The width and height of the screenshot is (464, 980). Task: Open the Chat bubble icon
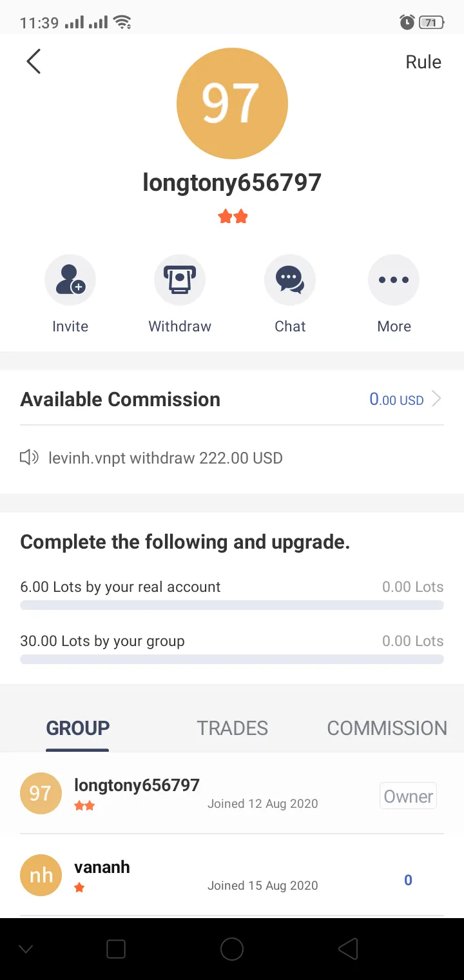290,280
